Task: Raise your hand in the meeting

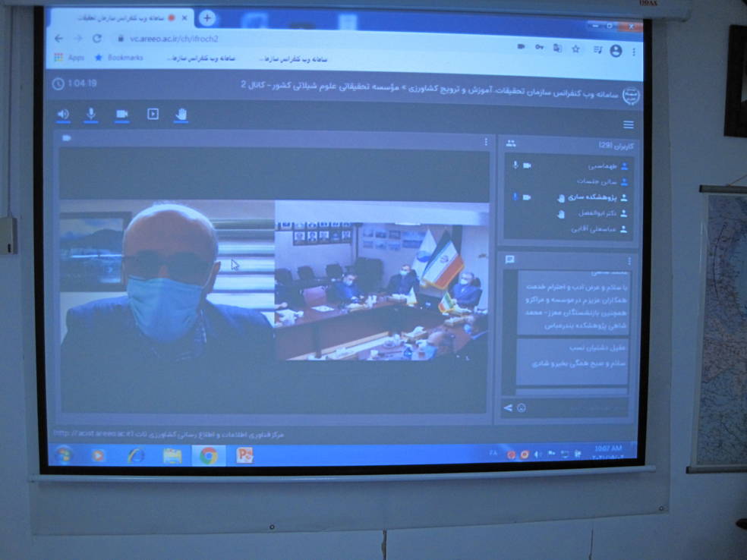Action: pos(181,115)
